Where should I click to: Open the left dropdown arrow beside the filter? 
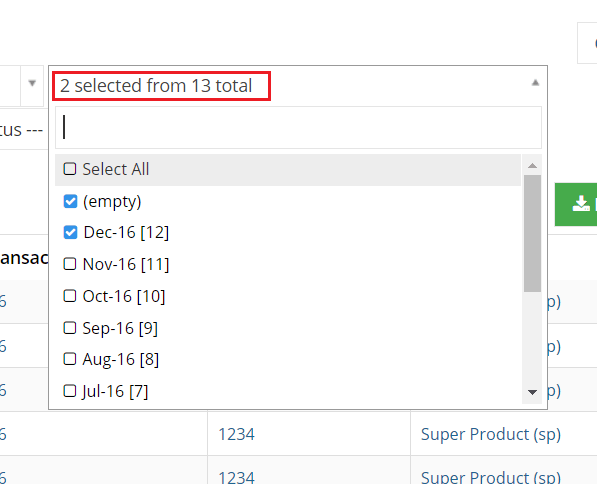coord(32,83)
